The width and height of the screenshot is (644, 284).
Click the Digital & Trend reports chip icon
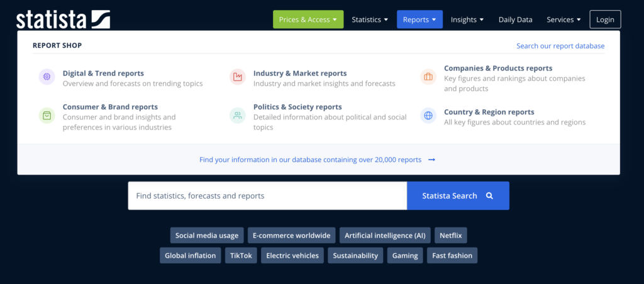pyautogui.click(x=47, y=77)
